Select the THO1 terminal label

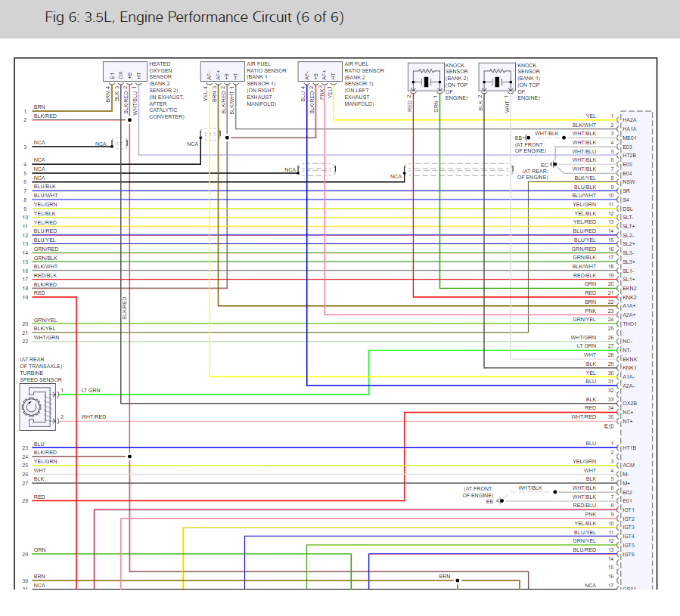pyautogui.click(x=629, y=323)
